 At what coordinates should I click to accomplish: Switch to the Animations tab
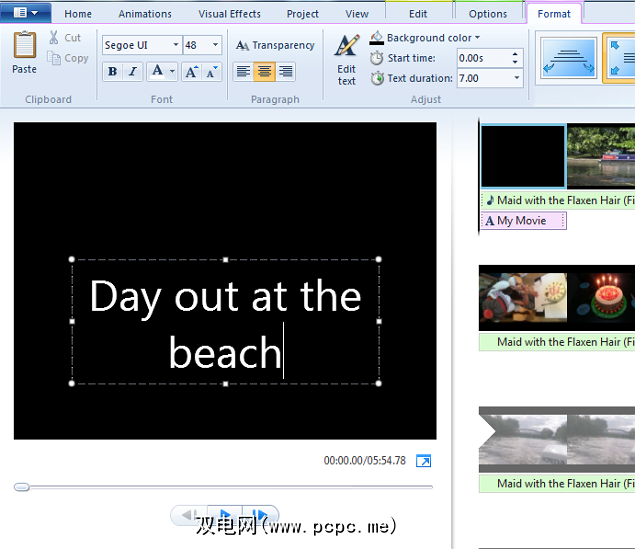145,14
